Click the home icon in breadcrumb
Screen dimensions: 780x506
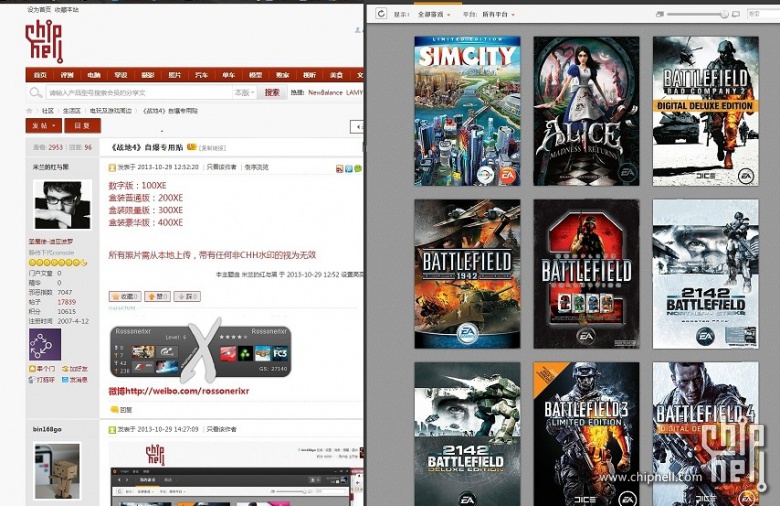[29, 110]
